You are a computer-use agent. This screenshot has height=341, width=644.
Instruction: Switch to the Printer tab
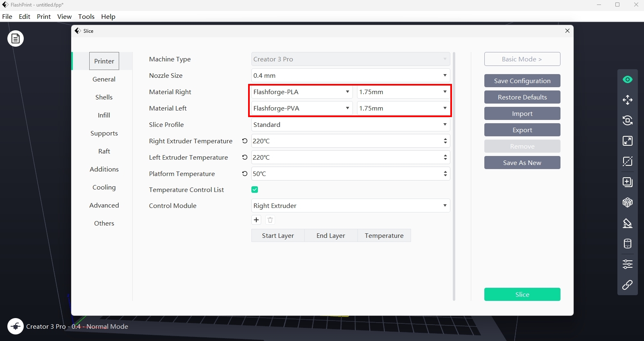(104, 61)
